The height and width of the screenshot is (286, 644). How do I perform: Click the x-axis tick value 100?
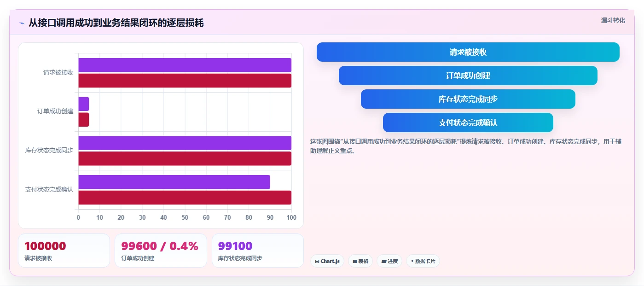click(x=291, y=217)
